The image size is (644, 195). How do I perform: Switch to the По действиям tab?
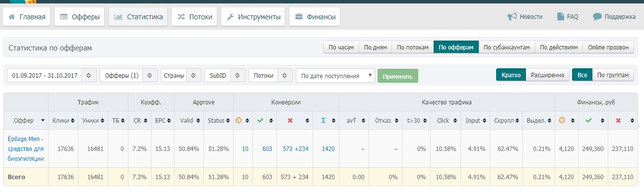[559, 48]
